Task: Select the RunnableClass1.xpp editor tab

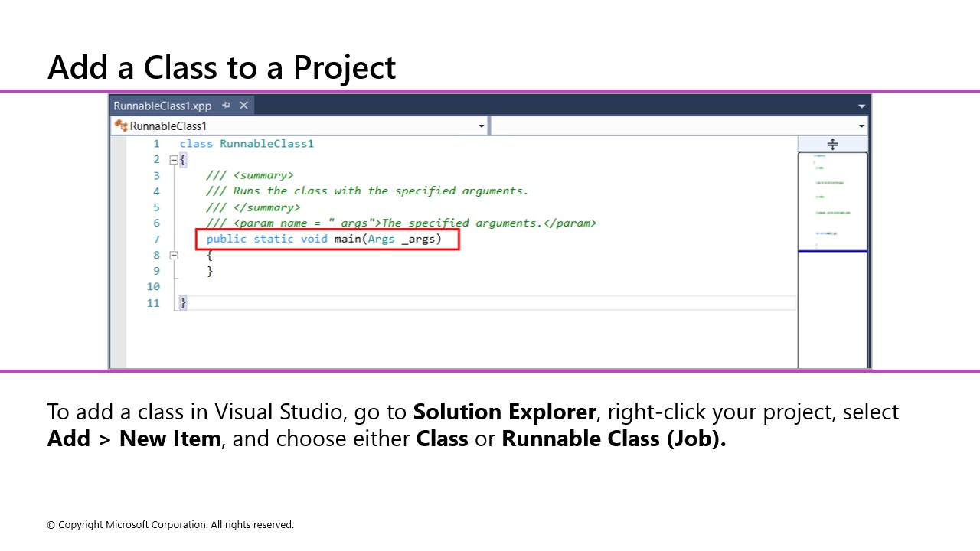Action: (x=161, y=105)
